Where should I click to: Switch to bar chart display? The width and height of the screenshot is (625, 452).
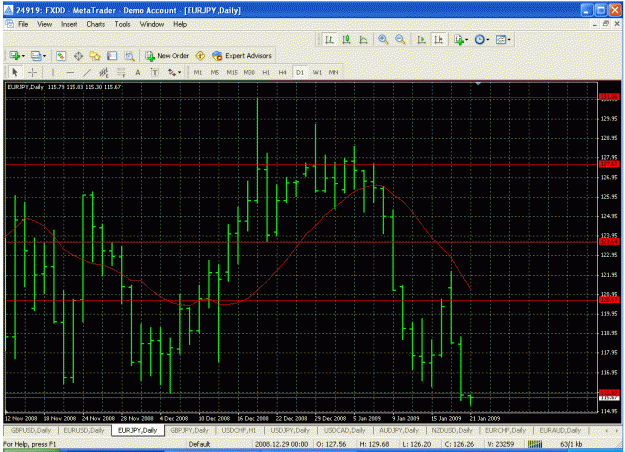coord(329,39)
